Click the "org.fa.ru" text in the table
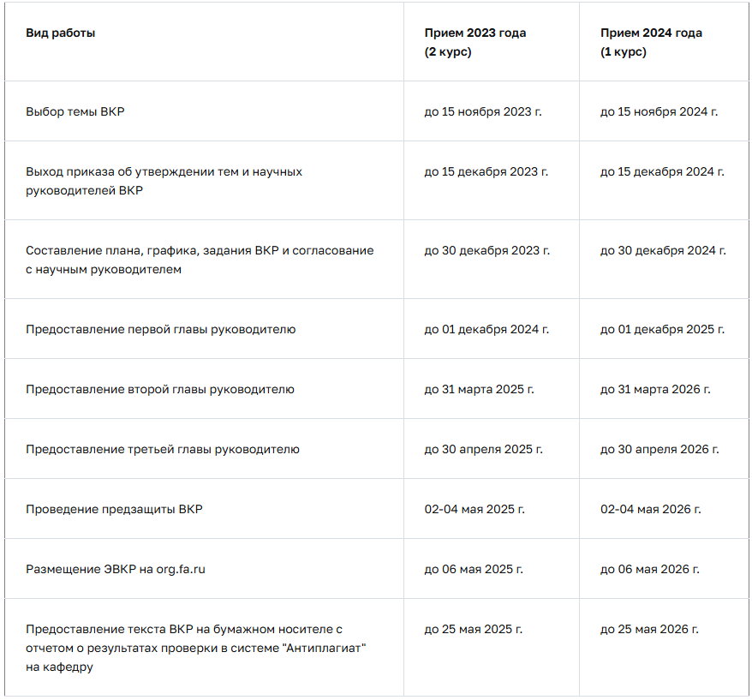Screen dimensions: 752x700 [180, 569]
